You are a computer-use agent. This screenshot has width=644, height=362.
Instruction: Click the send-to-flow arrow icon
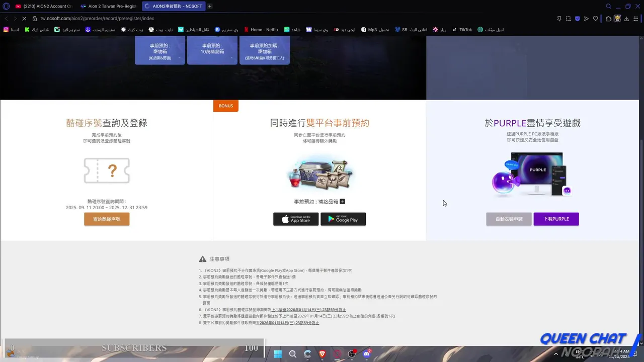(586, 19)
